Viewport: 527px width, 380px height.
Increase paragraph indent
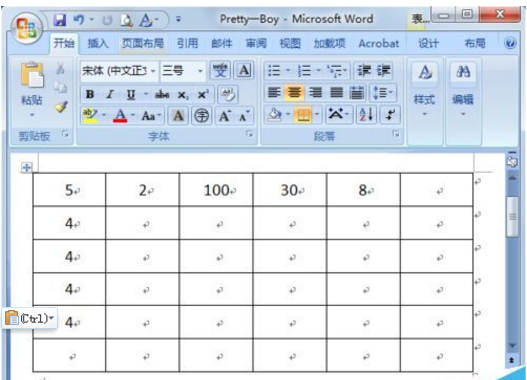tap(383, 71)
